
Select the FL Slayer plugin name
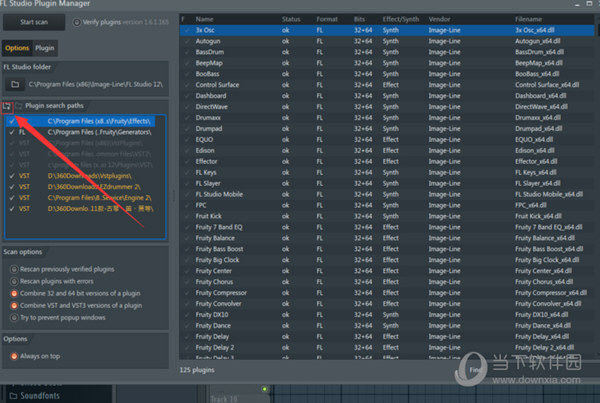208,183
